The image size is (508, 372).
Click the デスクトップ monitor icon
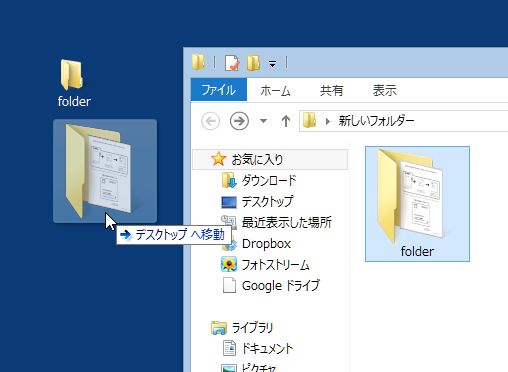[x=229, y=202]
